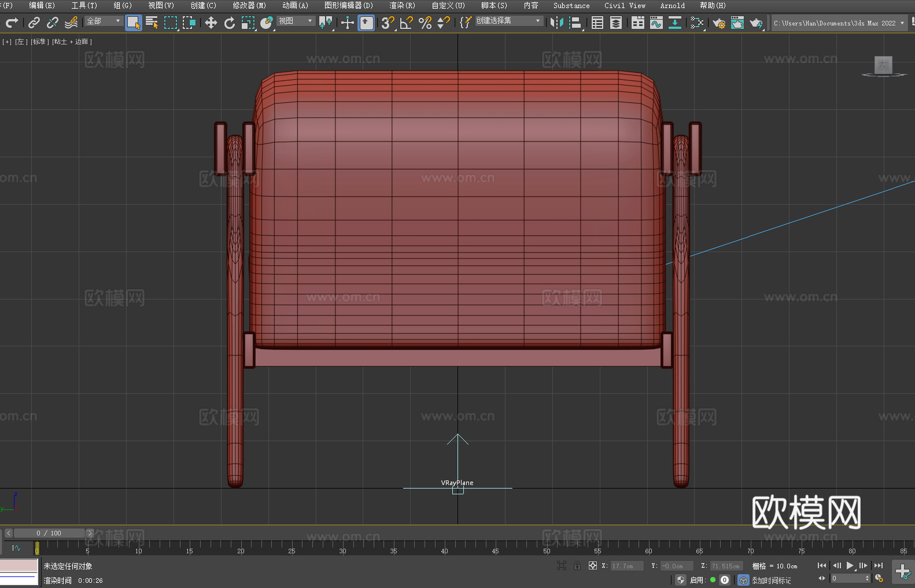915x588 pixels.
Task: Open the Layer Explorer icon
Action: (x=616, y=23)
